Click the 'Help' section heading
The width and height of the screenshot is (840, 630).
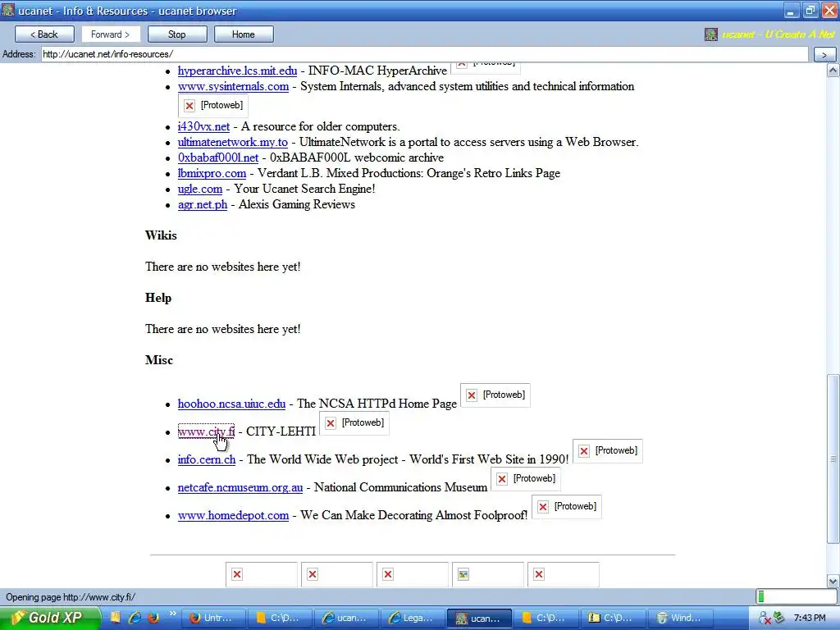coord(158,298)
